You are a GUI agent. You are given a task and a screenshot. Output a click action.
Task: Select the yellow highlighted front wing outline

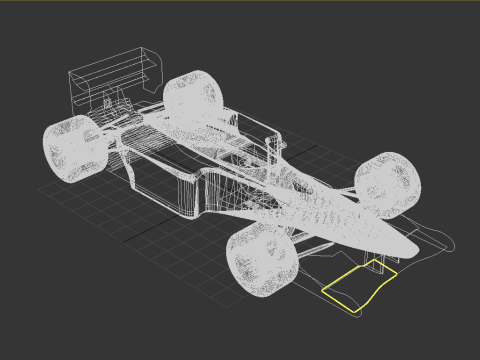pos(359,286)
